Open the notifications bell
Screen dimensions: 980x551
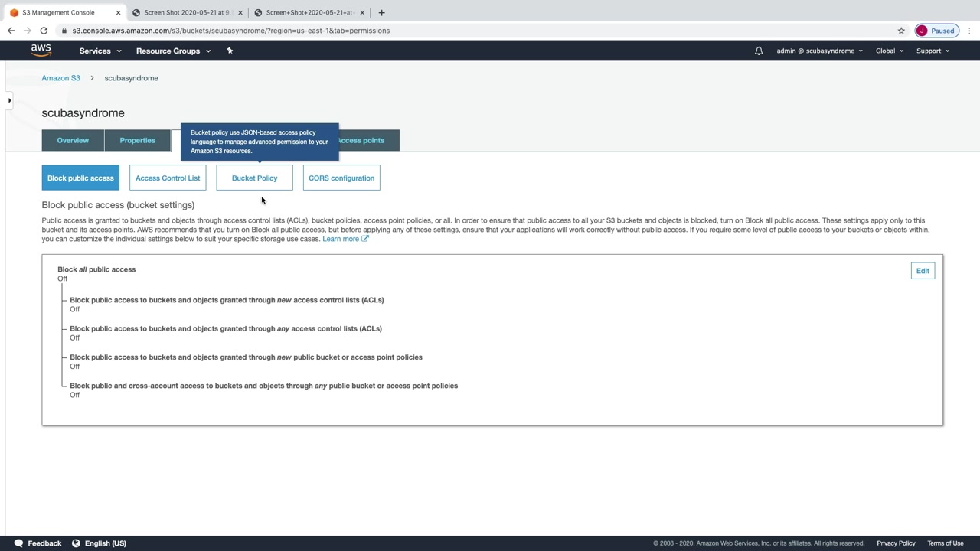[759, 51]
